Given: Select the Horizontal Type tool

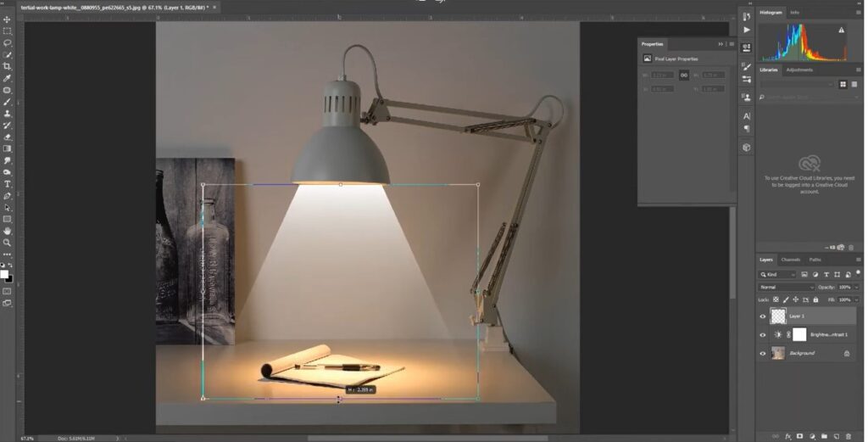Looking at the screenshot, I should pyautogui.click(x=8, y=184).
